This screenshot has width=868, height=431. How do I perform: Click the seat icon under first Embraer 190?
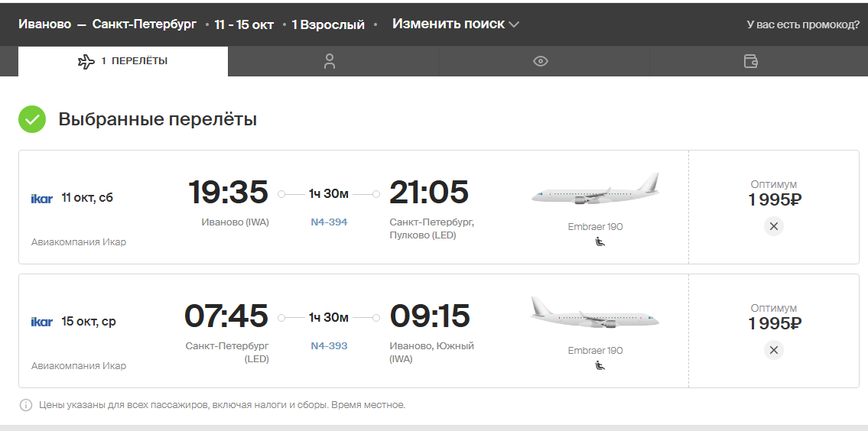(600, 241)
